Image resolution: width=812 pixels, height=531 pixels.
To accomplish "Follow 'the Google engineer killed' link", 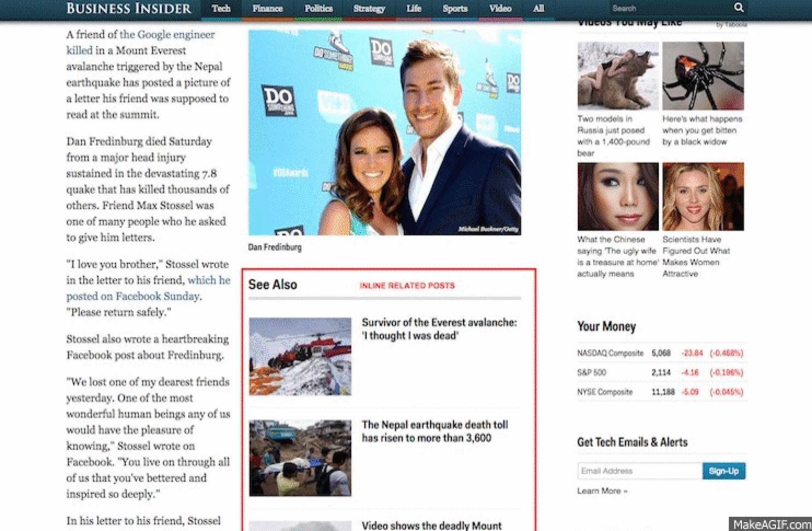I will pos(140,42).
